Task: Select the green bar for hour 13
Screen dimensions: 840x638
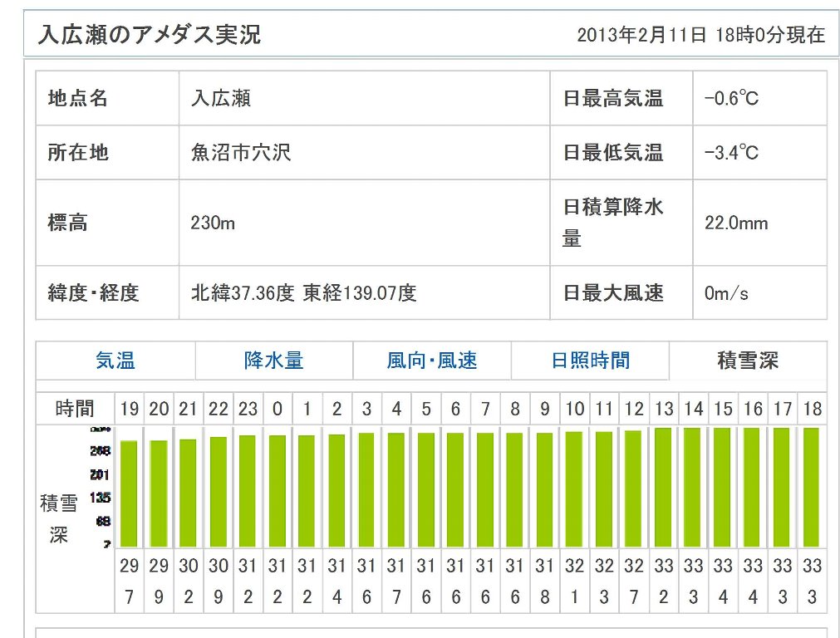Action: tap(663, 487)
